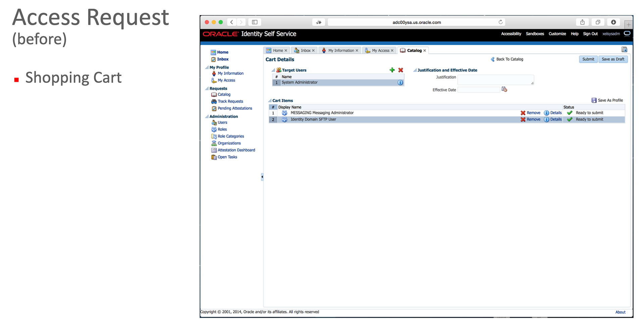View Details of Identity Domain SFTP User
The width and height of the screenshot is (644, 327).
553,119
